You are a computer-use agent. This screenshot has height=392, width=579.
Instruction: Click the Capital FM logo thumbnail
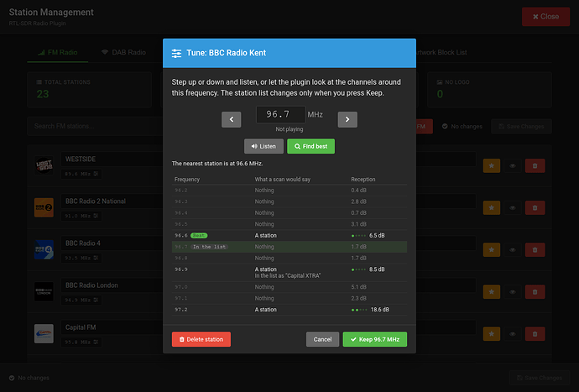44,333
